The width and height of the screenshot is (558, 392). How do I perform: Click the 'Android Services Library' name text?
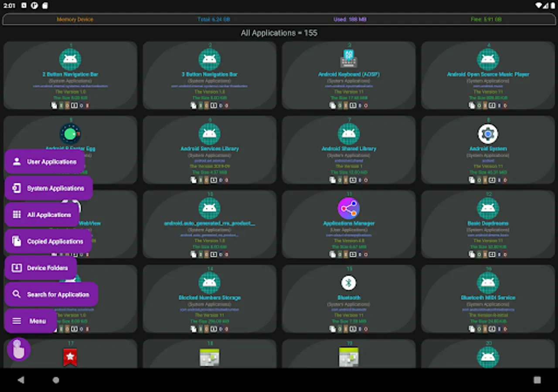pos(210,149)
